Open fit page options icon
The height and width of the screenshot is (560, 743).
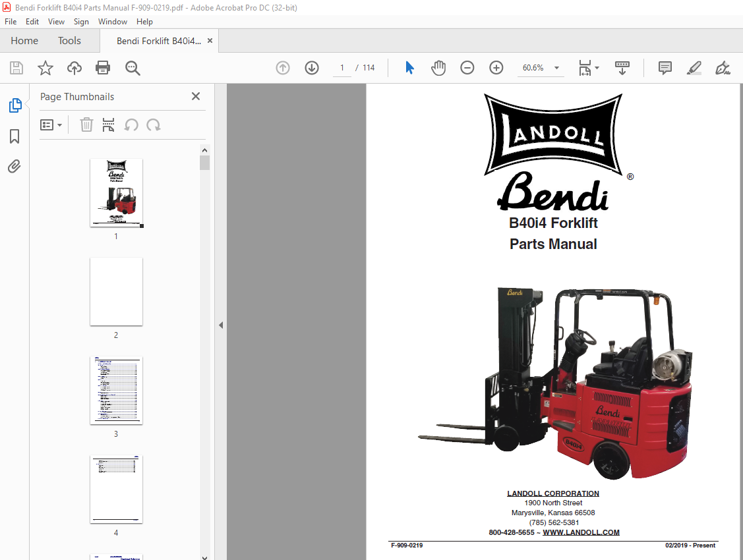click(x=585, y=68)
